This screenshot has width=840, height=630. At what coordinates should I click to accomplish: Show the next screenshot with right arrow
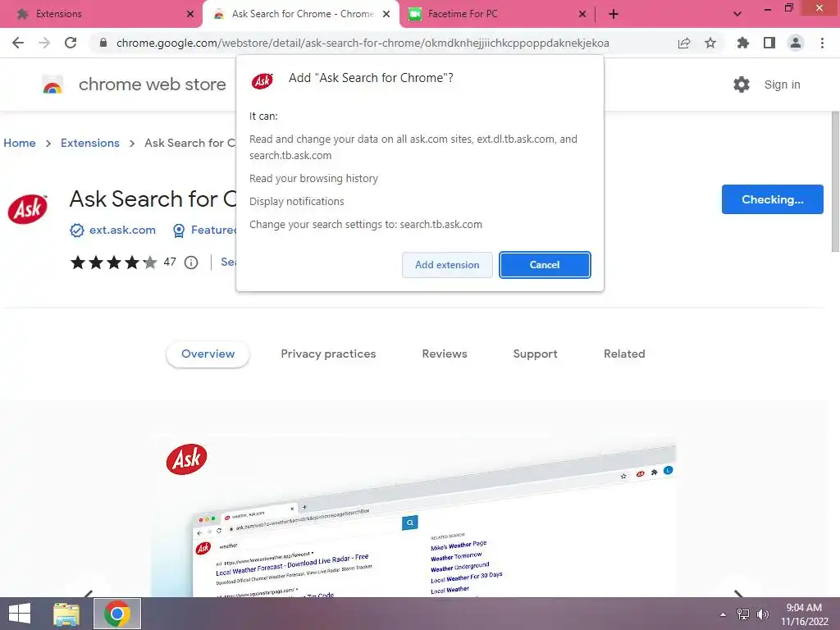pos(739,593)
